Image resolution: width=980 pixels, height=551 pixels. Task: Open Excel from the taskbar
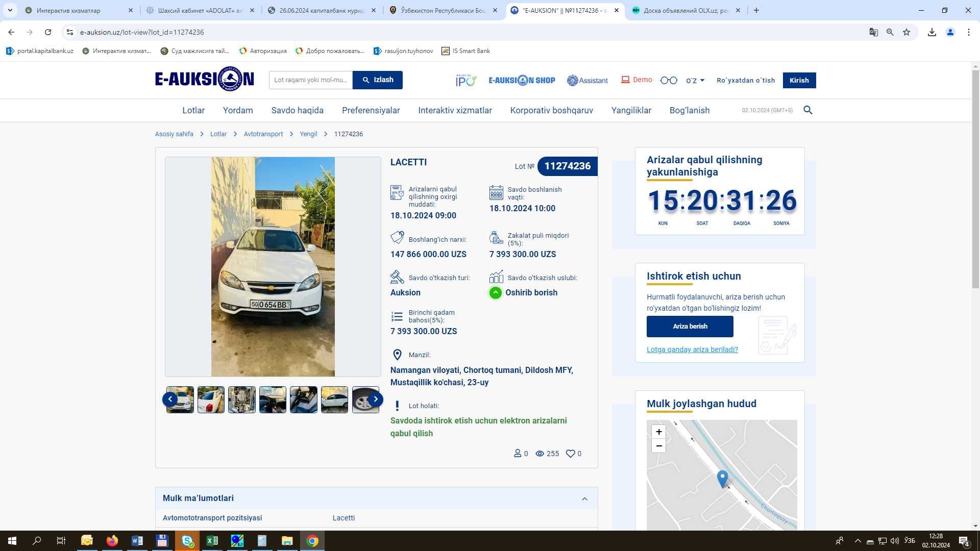[x=212, y=541]
